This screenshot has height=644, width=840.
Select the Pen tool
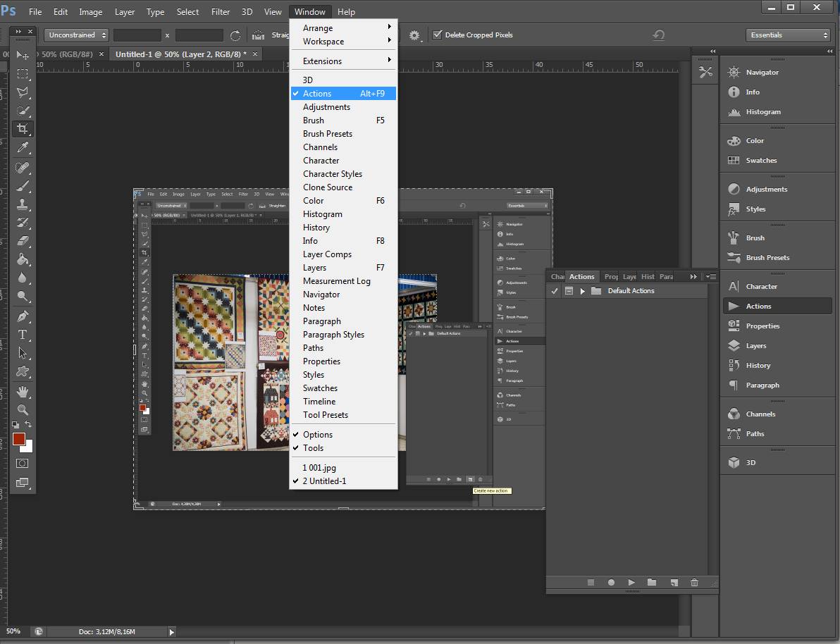[x=23, y=316]
